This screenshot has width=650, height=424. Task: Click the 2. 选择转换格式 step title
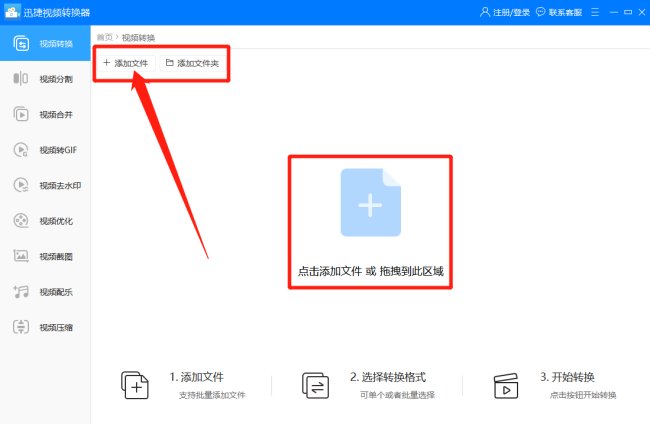click(388, 377)
